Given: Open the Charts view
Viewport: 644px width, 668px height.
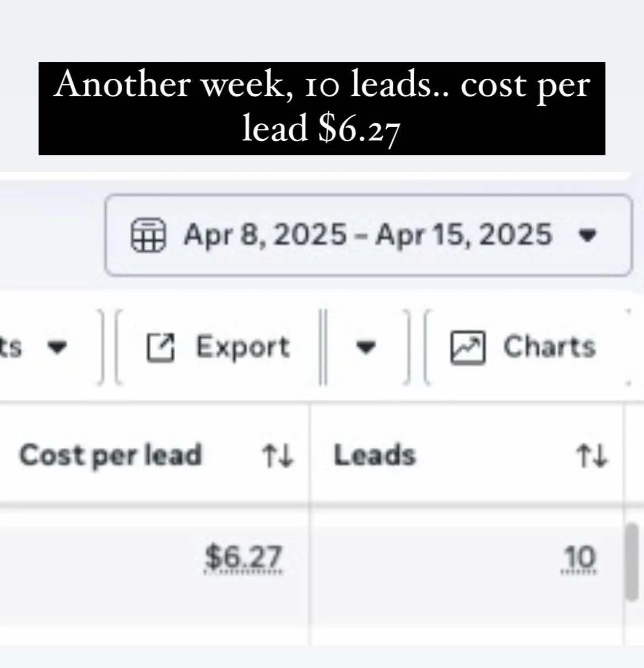Looking at the screenshot, I should point(523,347).
